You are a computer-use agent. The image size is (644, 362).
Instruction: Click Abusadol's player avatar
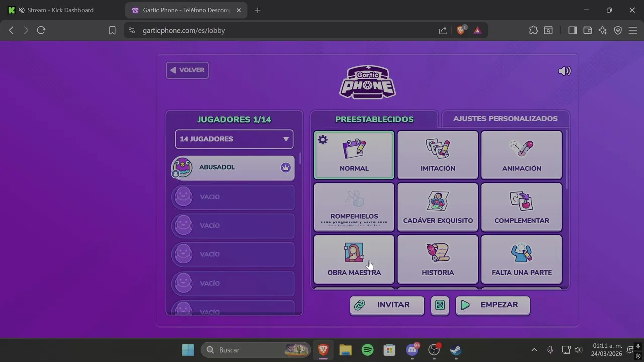(x=182, y=168)
